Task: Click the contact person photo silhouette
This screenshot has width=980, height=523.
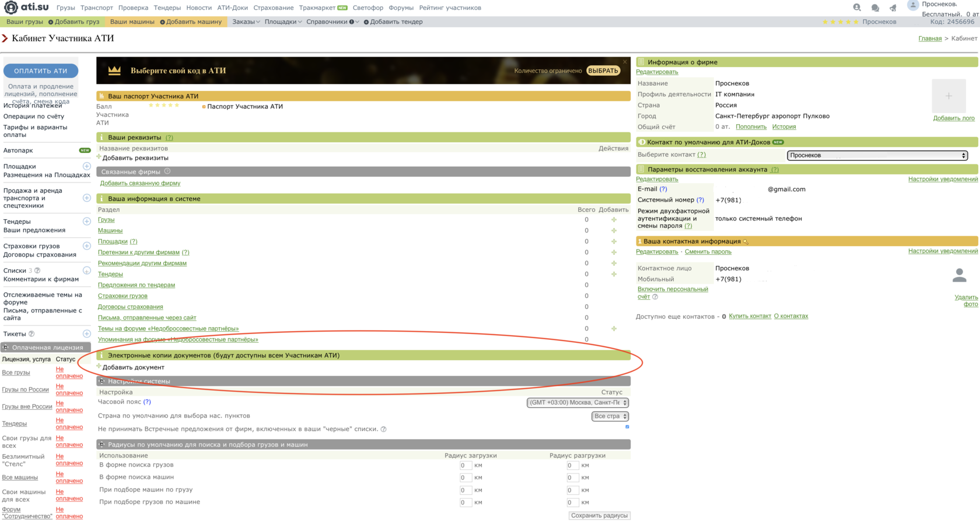Action: point(959,275)
